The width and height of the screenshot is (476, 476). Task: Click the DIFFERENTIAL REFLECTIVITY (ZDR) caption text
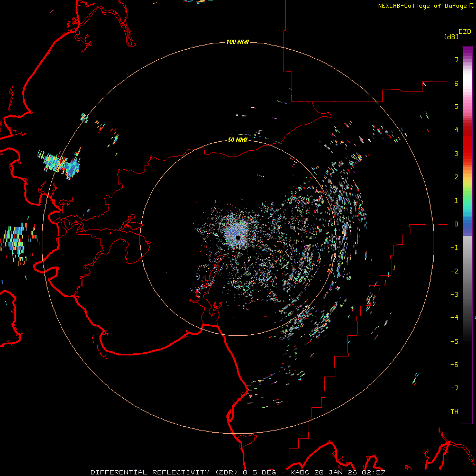pos(164,472)
